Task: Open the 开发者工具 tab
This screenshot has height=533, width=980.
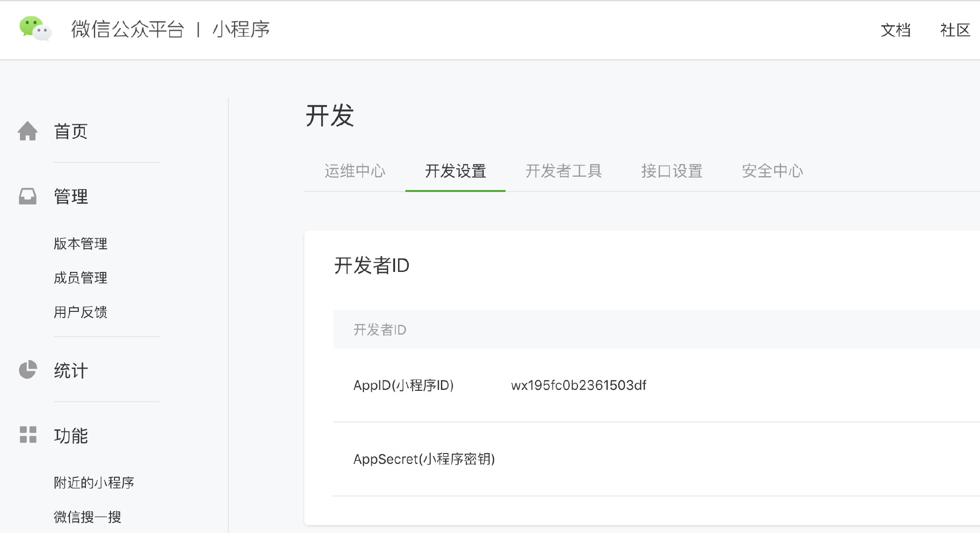Action: (563, 171)
